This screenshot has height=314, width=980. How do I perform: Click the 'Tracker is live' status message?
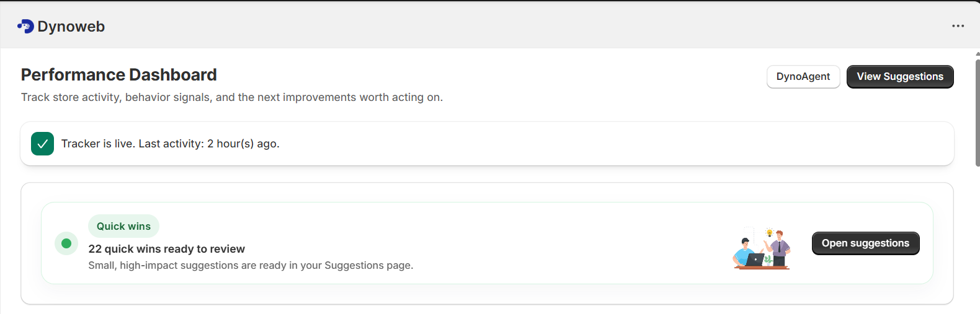(x=170, y=144)
